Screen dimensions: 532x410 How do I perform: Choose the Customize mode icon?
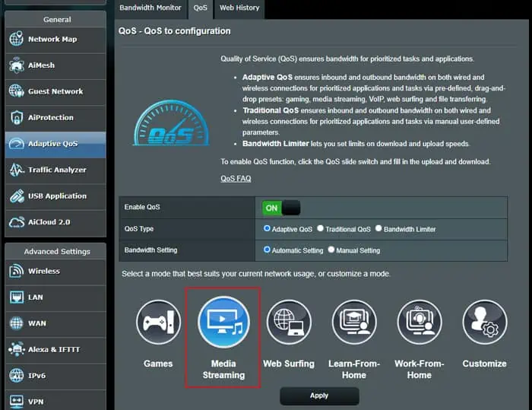coord(485,322)
